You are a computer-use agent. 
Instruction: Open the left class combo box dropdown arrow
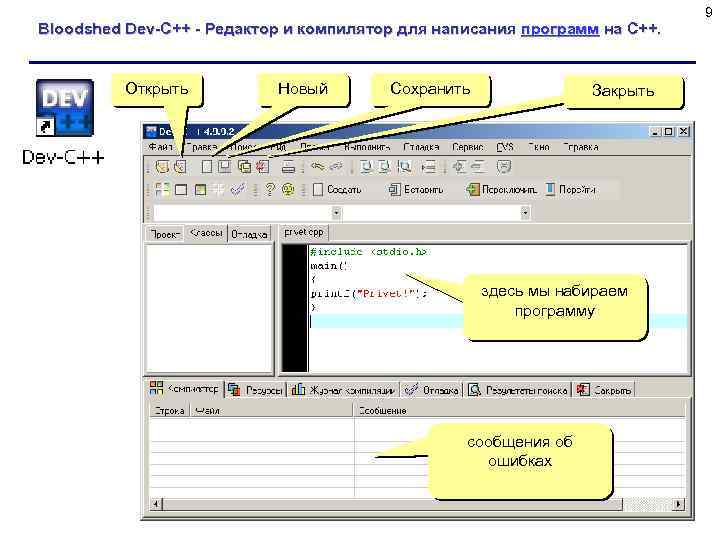click(x=337, y=213)
